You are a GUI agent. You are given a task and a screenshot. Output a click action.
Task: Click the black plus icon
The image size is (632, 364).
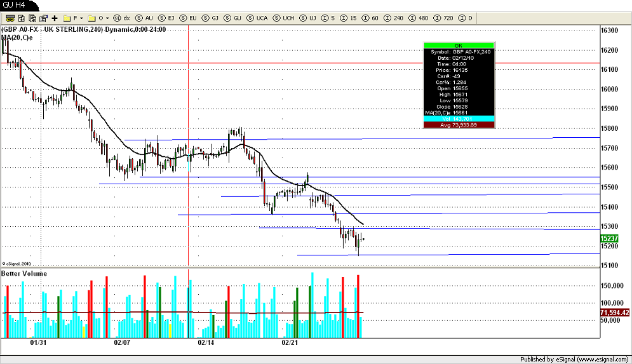pyautogui.click(x=55, y=18)
